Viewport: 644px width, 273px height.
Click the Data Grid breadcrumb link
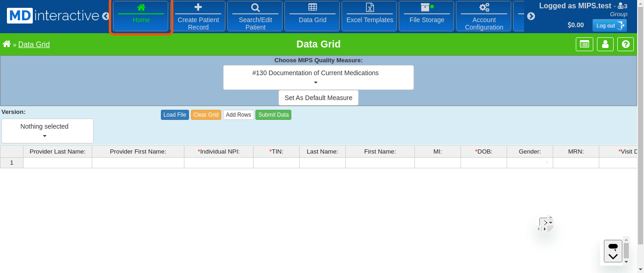pyautogui.click(x=34, y=45)
